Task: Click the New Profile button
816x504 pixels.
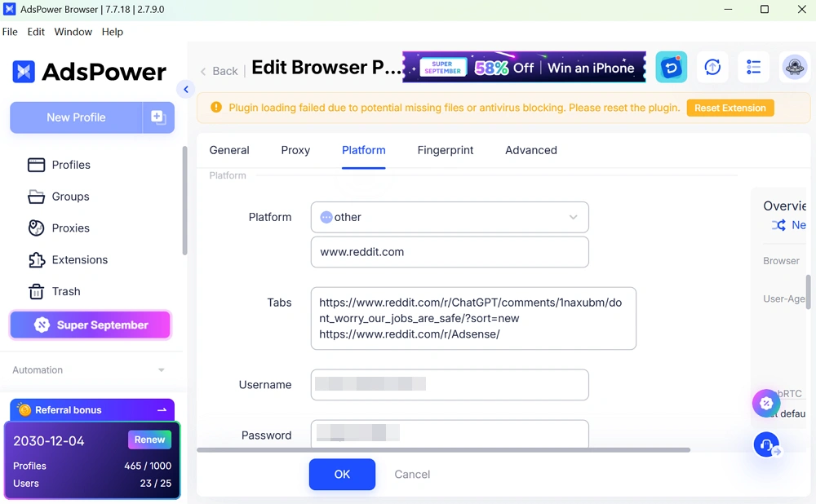Action: click(76, 117)
